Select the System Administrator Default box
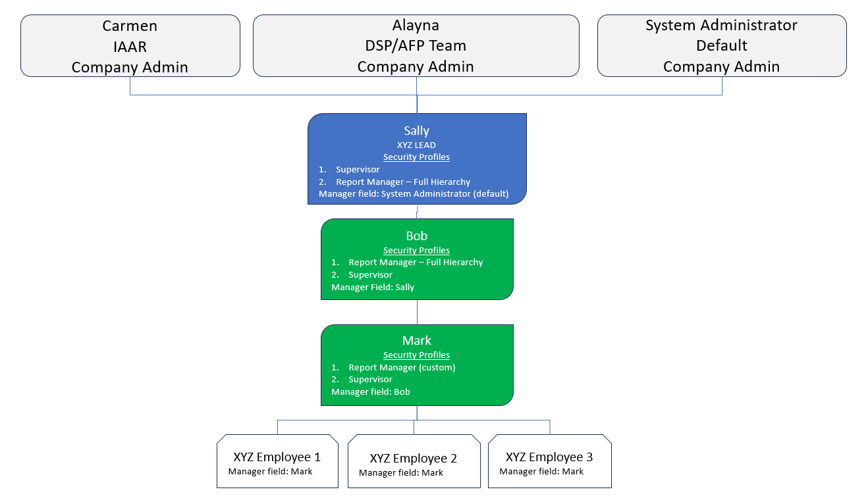This screenshot has width=868, height=502. coord(722,46)
